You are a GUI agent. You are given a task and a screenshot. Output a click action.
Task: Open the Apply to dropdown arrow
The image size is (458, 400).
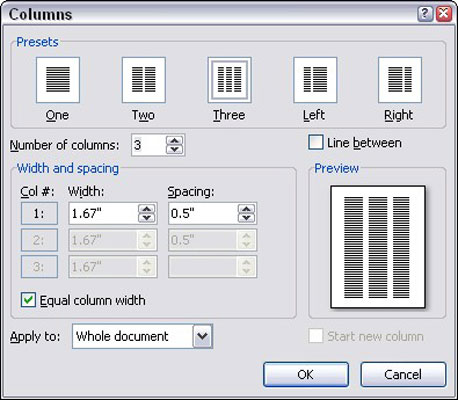(202, 336)
